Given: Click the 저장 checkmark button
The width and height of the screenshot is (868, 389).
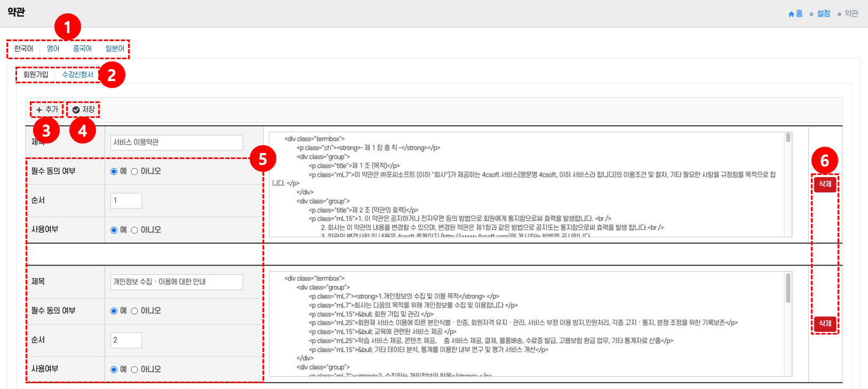Looking at the screenshot, I should [84, 109].
